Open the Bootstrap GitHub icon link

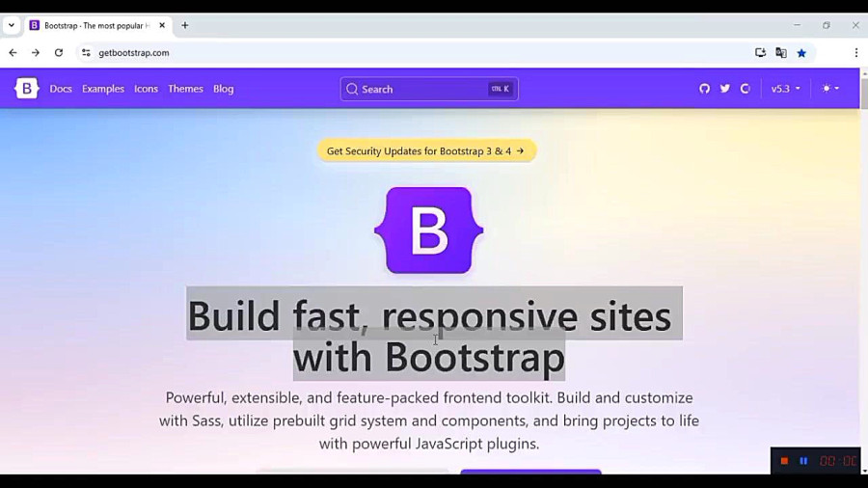coord(704,89)
